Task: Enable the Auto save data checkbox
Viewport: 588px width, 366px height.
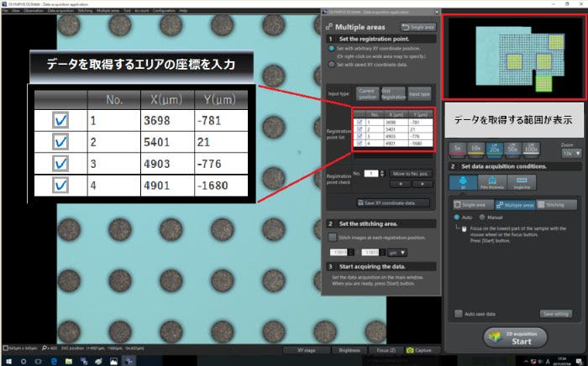Action: pos(459,314)
